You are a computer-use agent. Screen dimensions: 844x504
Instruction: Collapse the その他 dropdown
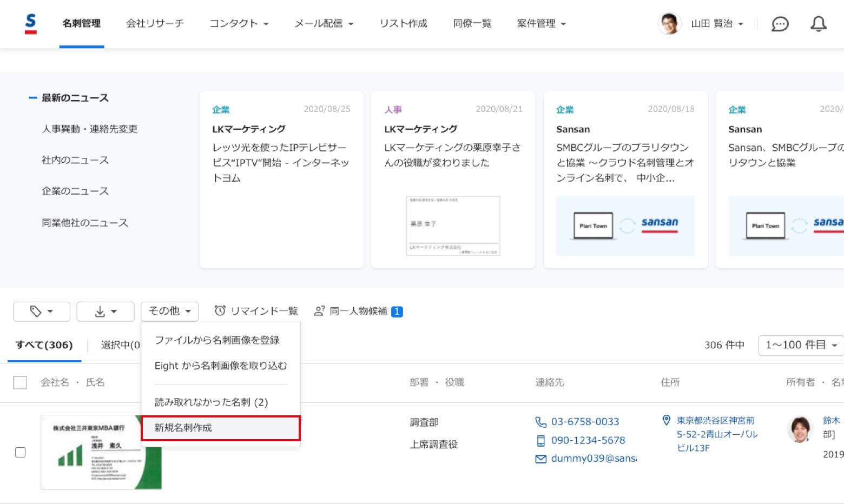(170, 311)
